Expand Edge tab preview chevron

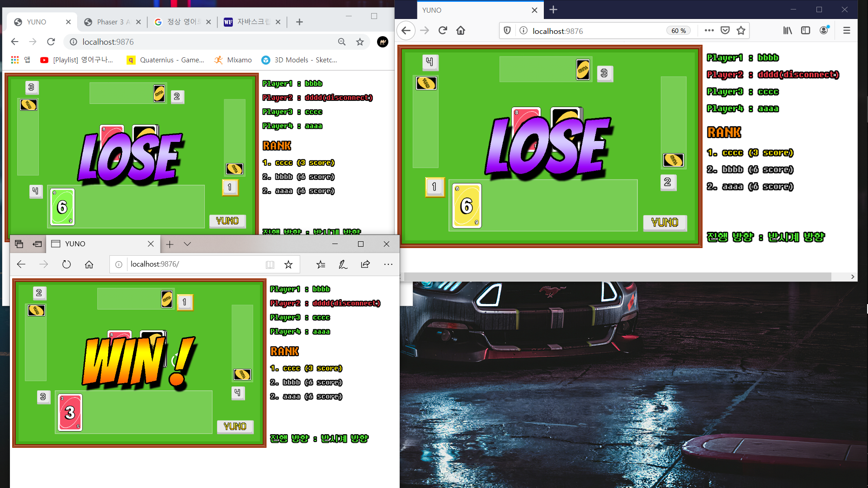point(187,244)
